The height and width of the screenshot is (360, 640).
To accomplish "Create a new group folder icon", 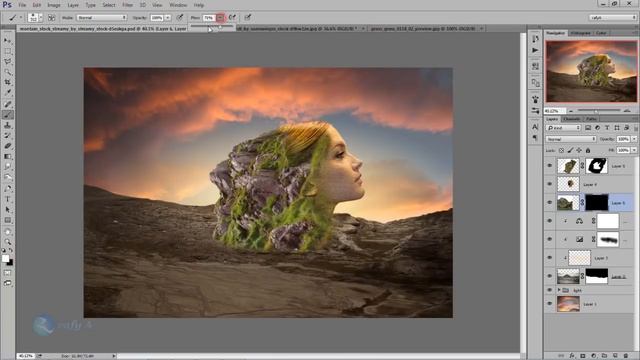I will (x=604, y=356).
